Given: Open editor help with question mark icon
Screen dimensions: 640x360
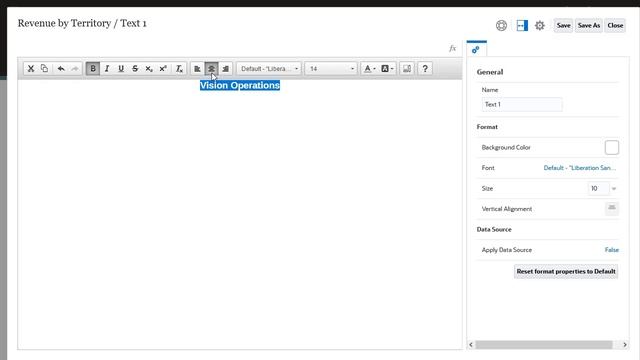Looking at the screenshot, I should coord(425,69).
